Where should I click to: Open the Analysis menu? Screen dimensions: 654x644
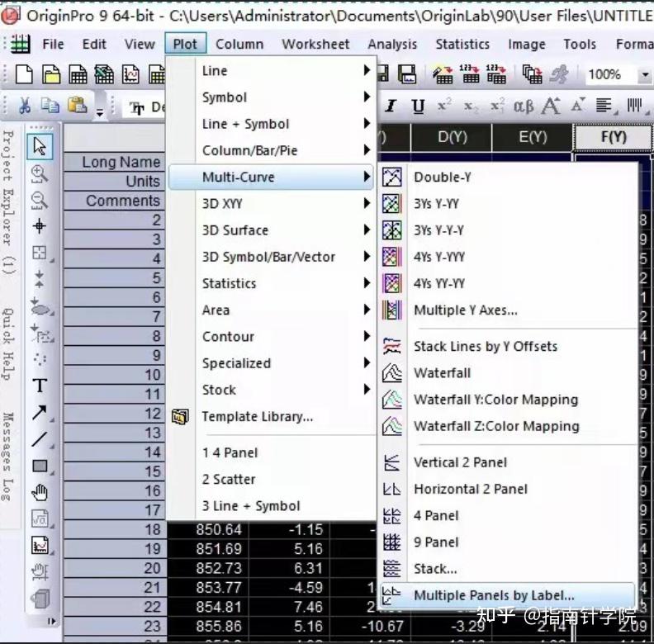coord(392,44)
